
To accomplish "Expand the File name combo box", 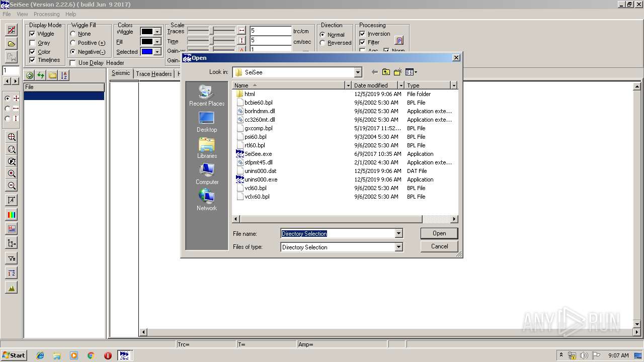I will [x=398, y=233].
